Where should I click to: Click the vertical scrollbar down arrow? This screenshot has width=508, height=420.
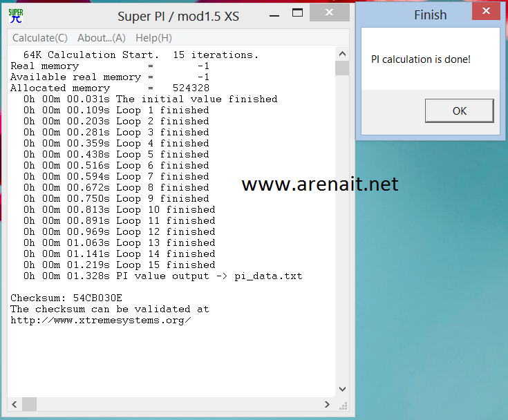tap(342, 389)
